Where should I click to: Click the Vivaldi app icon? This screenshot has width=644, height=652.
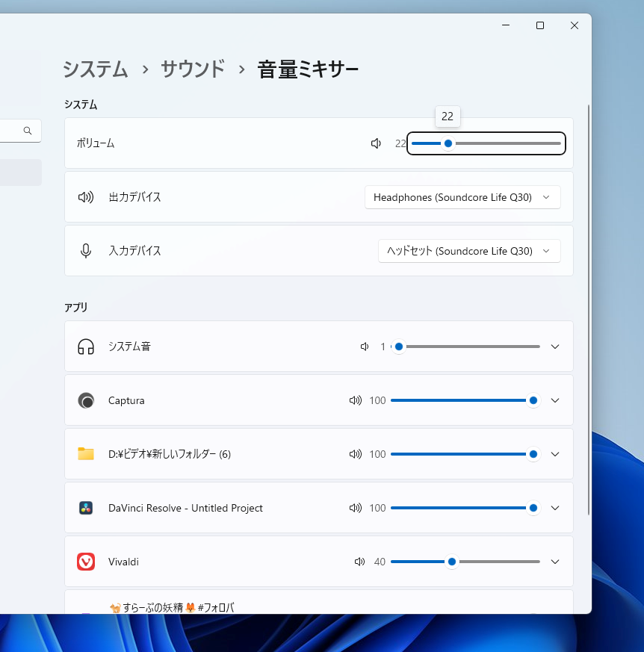click(x=86, y=562)
